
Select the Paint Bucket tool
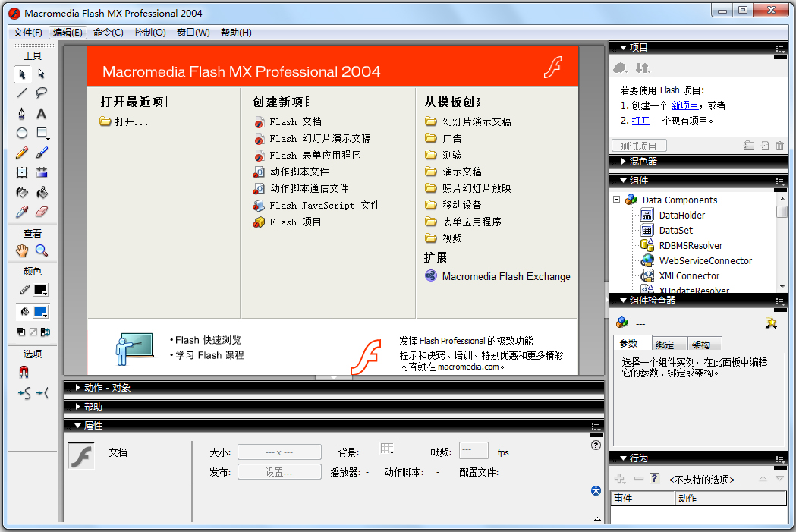click(42, 192)
